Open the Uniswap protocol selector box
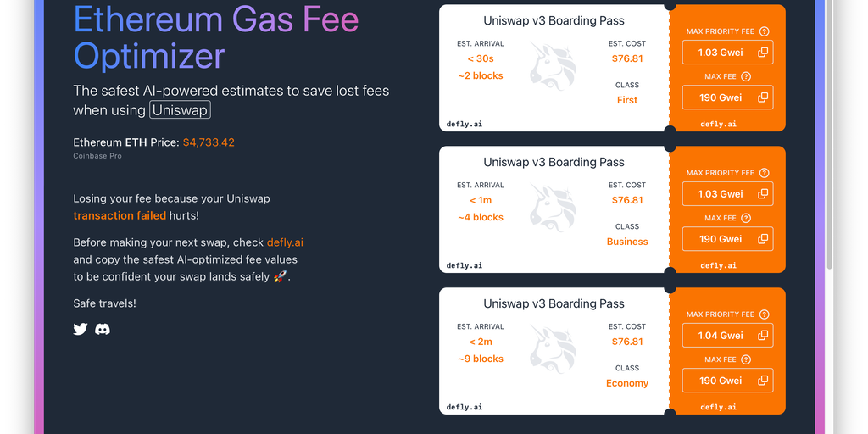The image size is (868, 434). pyautogui.click(x=180, y=110)
